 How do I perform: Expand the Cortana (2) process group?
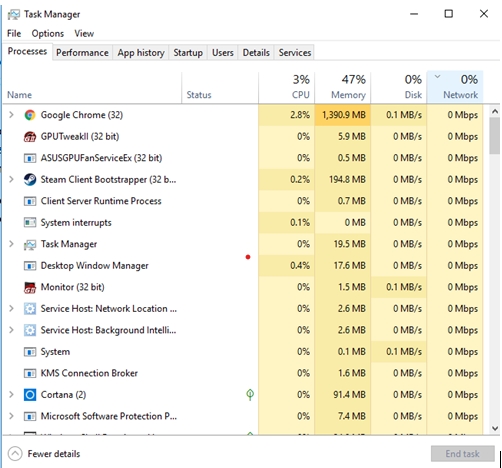11,395
